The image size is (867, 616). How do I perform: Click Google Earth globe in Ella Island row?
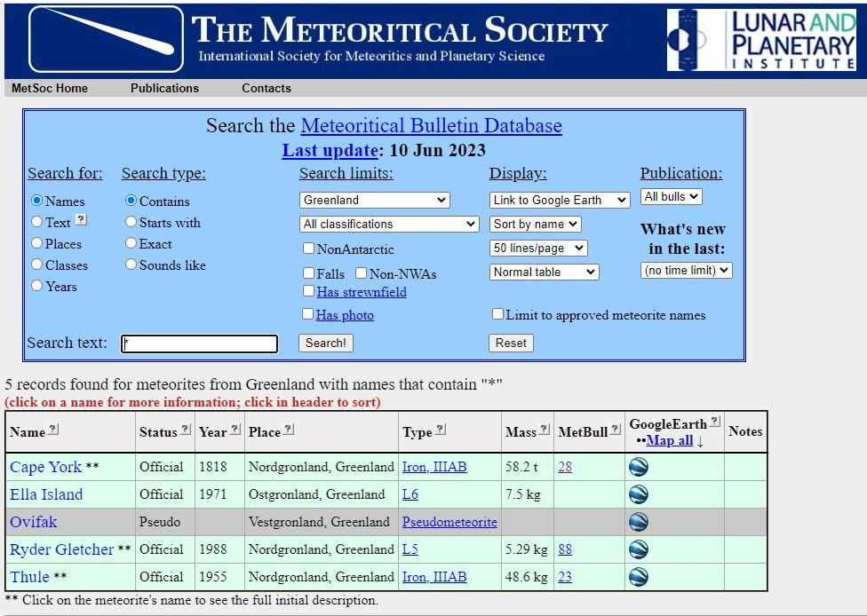638,494
